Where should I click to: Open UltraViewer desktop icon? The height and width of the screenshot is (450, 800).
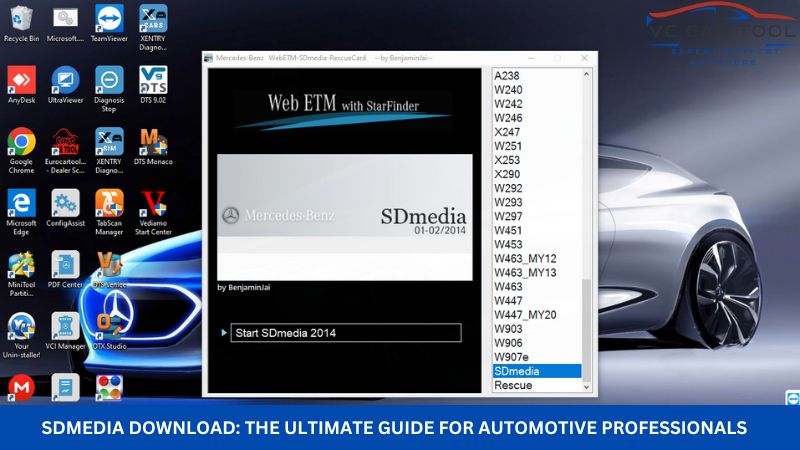pos(65,85)
